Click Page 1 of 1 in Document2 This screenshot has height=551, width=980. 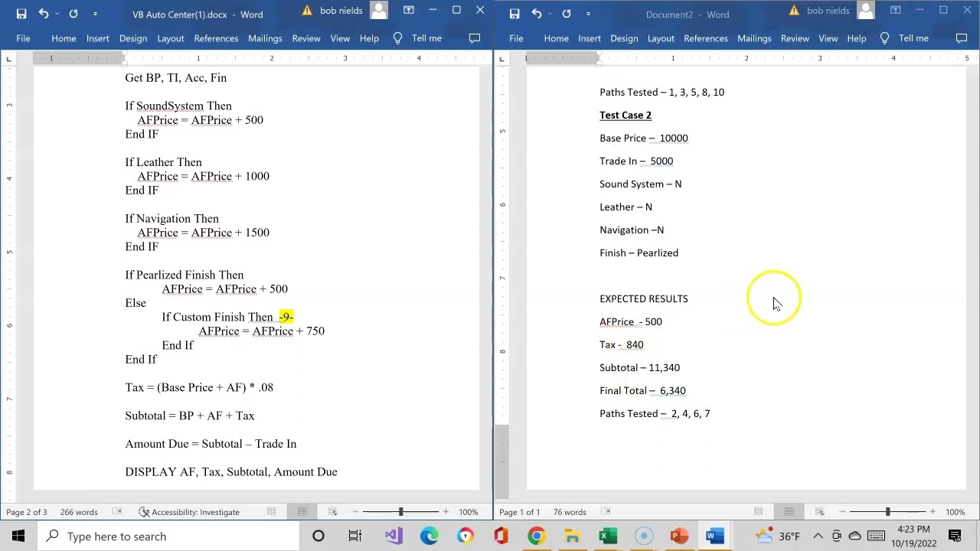520,512
